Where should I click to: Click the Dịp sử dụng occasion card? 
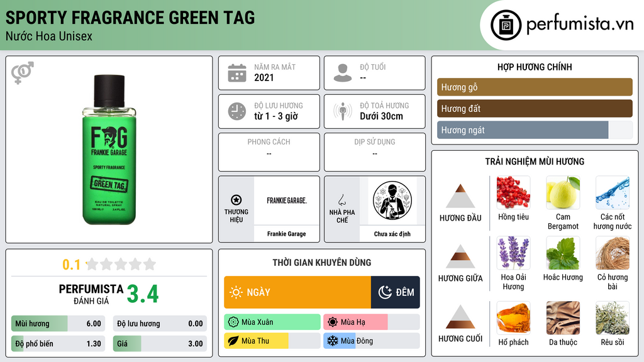pyautogui.click(x=375, y=152)
